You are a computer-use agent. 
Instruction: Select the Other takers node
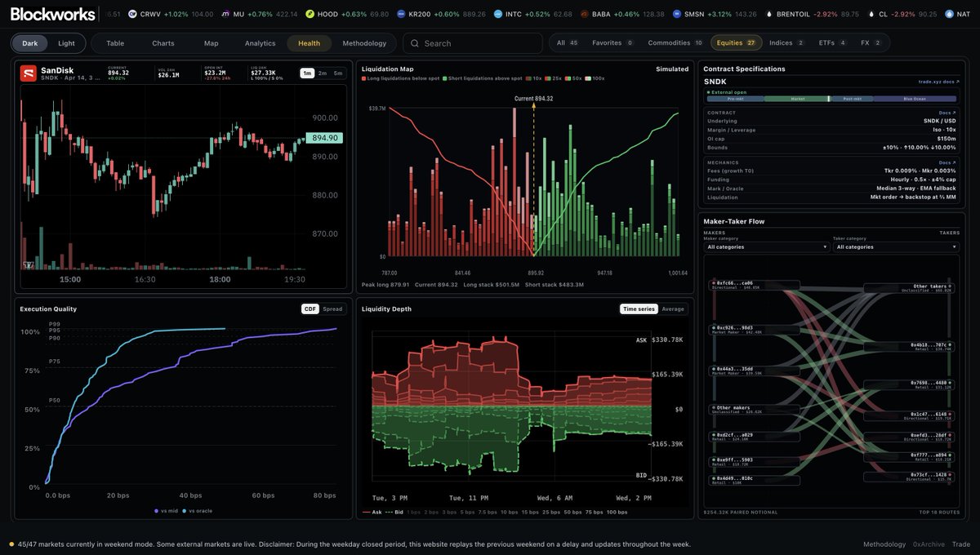[910, 288]
